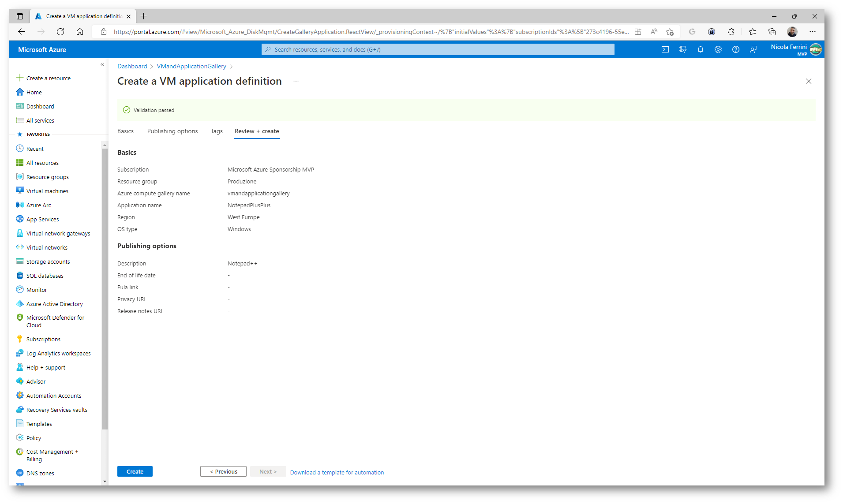Screen dimensions: 843x504
Task: Close the Create VM application definition blade
Action: [809, 81]
